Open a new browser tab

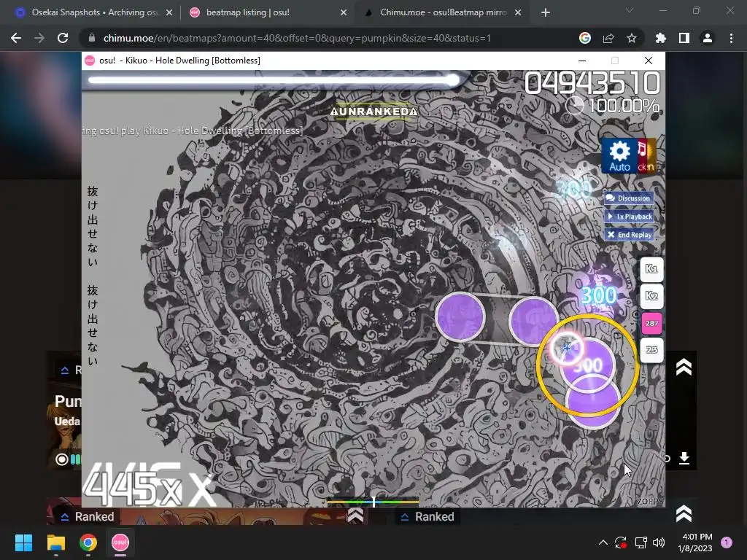click(546, 13)
